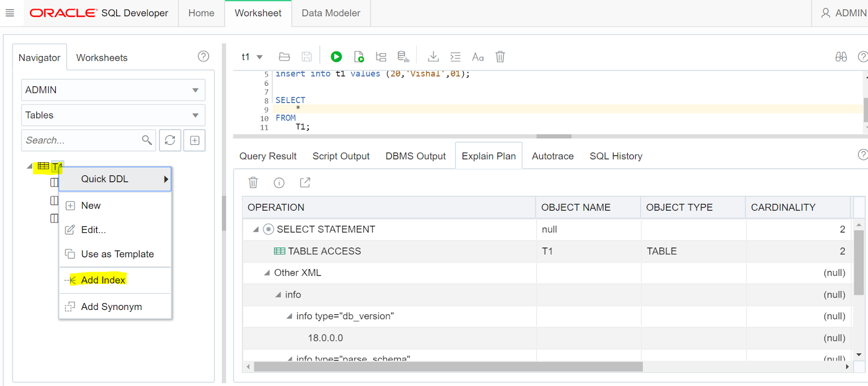Refresh the Navigator object list
868x386 pixels.
pos(170,140)
